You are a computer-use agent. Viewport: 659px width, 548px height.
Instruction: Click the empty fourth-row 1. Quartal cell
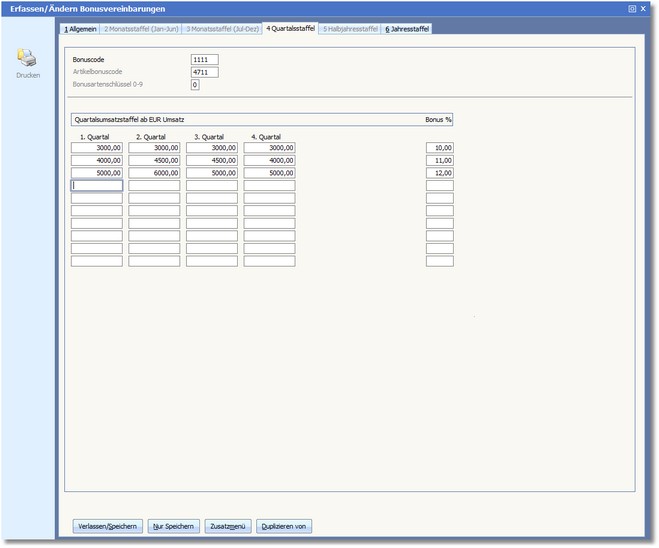[x=96, y=185]
